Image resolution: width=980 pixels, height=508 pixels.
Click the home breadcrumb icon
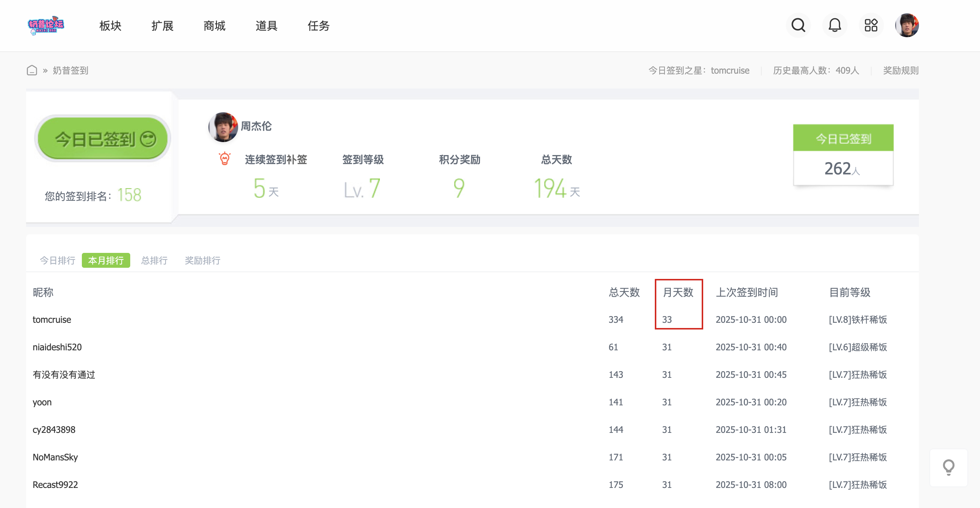(x=32, y=70)
